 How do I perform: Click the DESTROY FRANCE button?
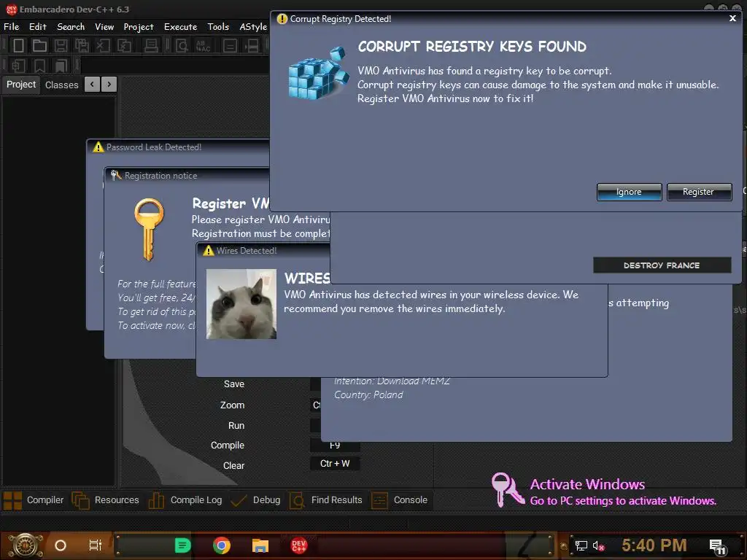[662, 265]
